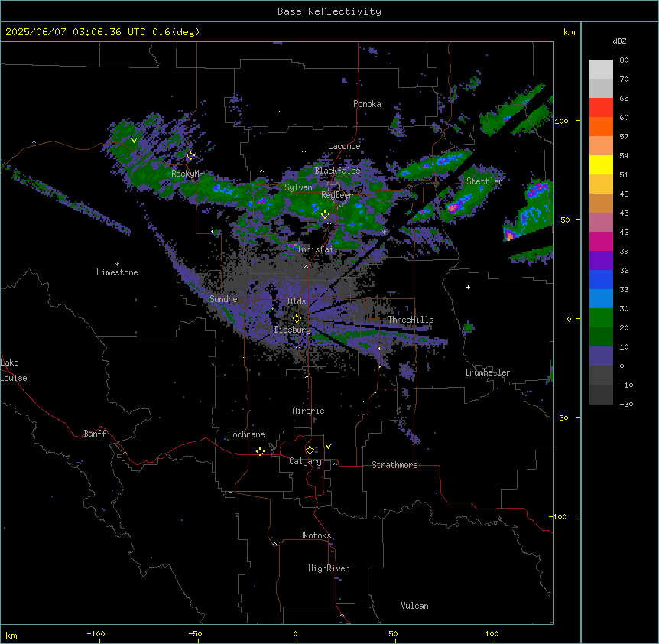Pick the bright green 20-30 dBZ legend swatch
Image resolution: width=659 pixels, height=644 pixels.
point(601,318)
